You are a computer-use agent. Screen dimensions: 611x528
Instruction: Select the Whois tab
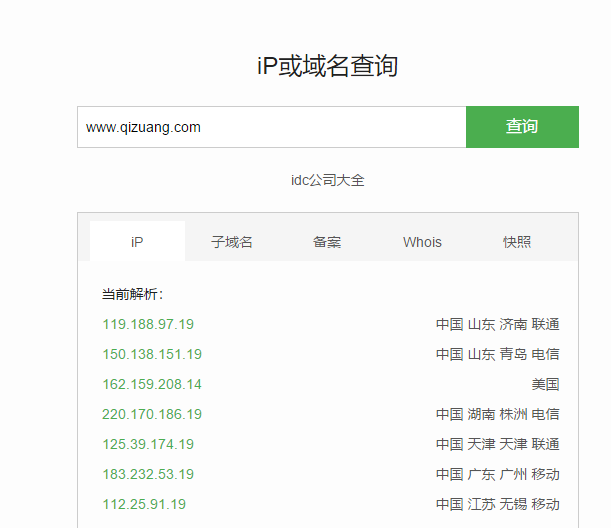point(422,242)
